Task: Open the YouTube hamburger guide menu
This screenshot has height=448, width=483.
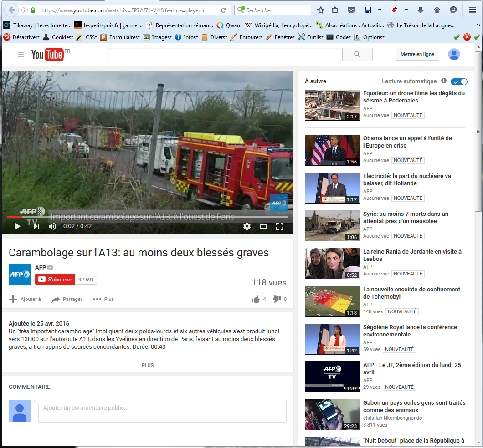Action: [21, 55]
